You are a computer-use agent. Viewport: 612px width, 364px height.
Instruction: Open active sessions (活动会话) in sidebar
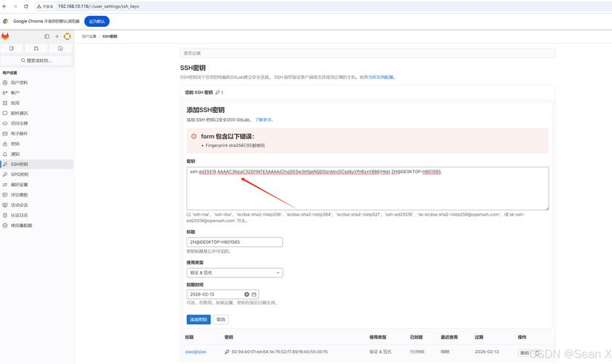[36, 205]
